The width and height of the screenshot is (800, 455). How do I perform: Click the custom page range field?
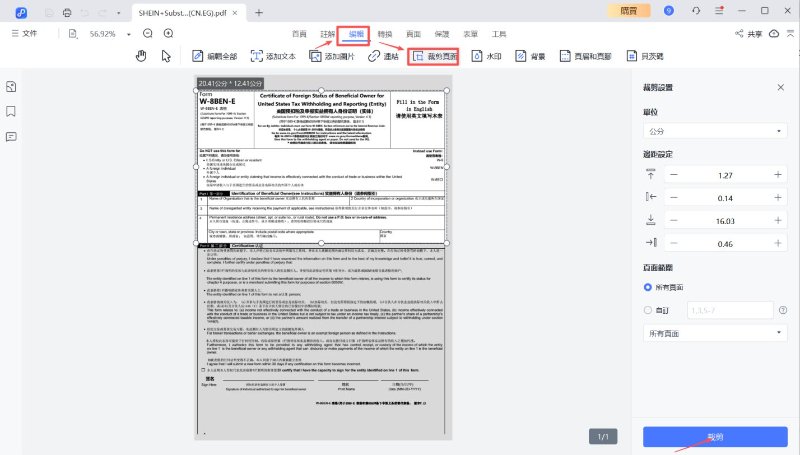coord(731,310)
